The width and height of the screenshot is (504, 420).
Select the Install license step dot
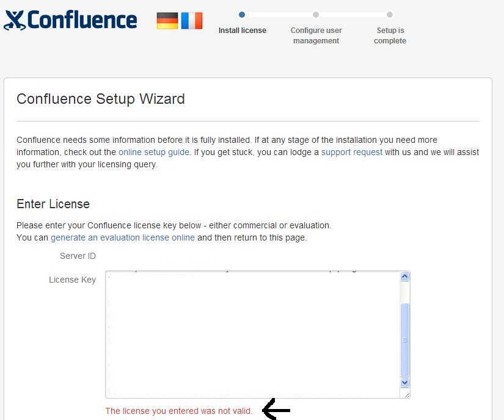[242, 15]
